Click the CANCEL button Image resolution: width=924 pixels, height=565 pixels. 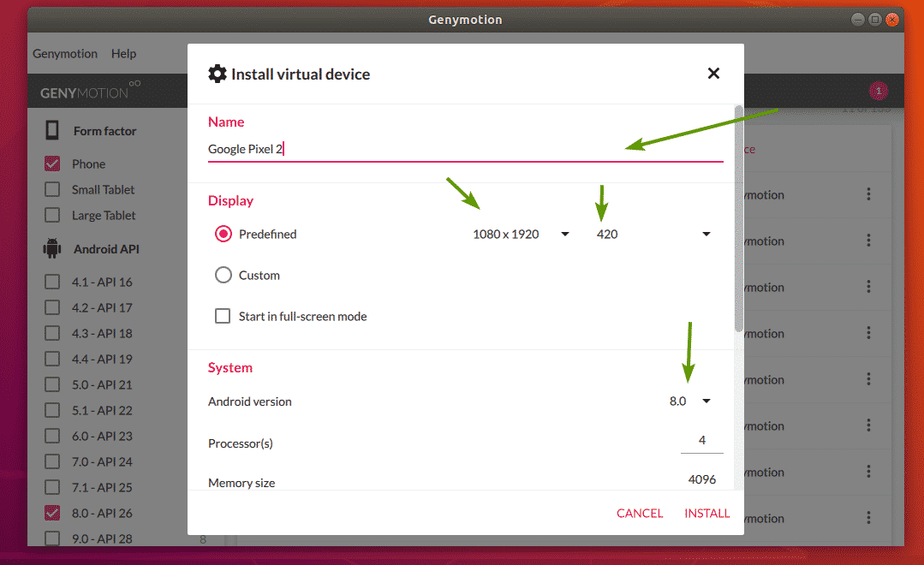coord(639,514)
